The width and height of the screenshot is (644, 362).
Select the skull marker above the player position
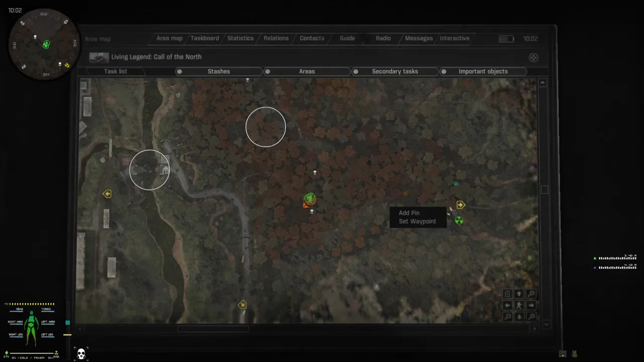click(x=315, y=172)
